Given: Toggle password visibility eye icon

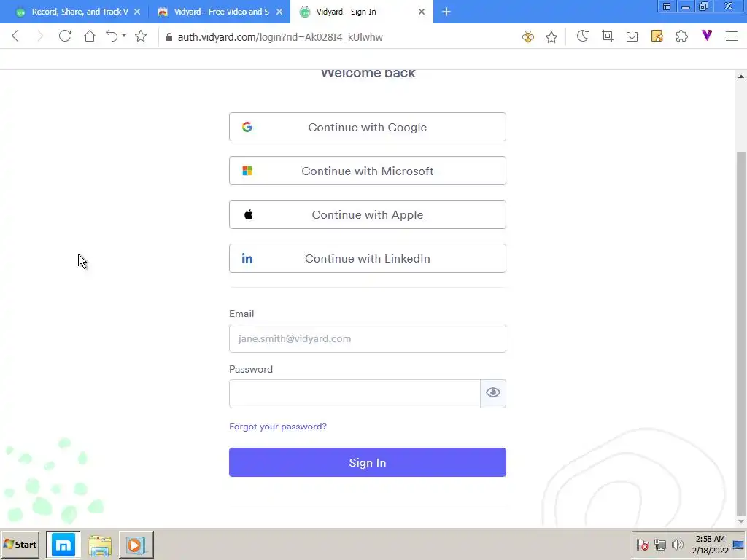Looking at the screenshot, I should tap(493, 393).
